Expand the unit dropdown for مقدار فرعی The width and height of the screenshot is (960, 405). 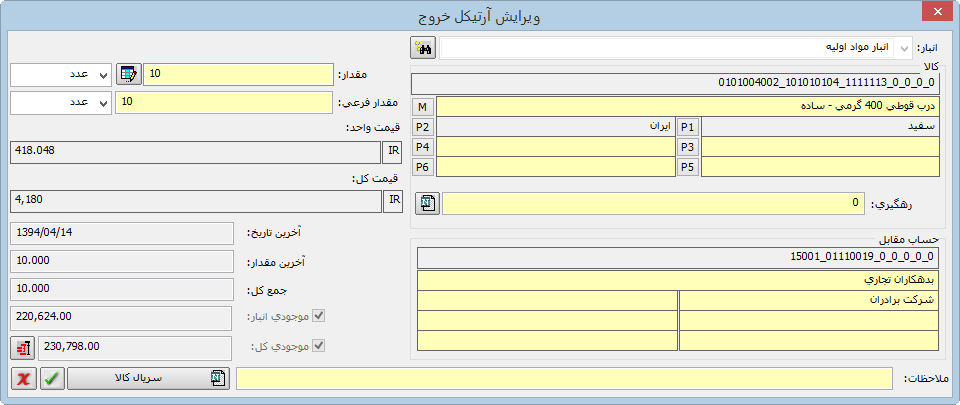pos(103,102)
